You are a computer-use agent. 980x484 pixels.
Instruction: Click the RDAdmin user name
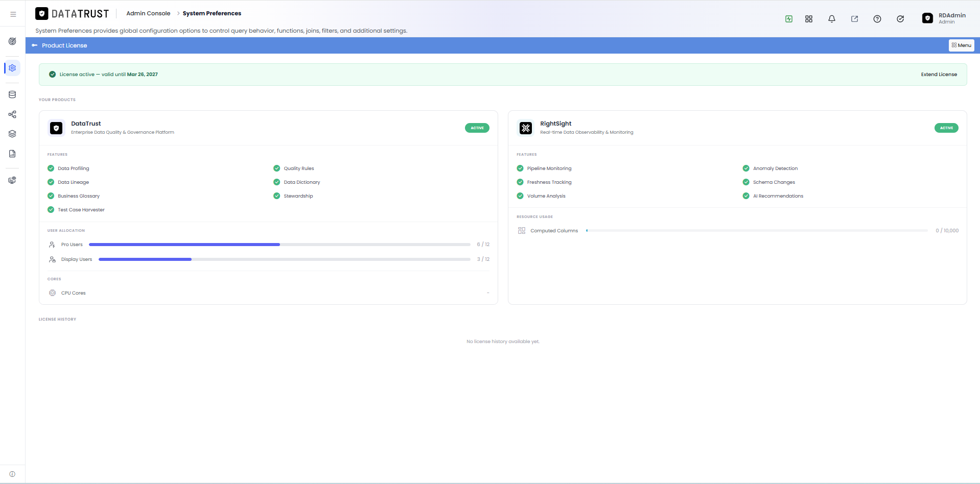[952, 15]
